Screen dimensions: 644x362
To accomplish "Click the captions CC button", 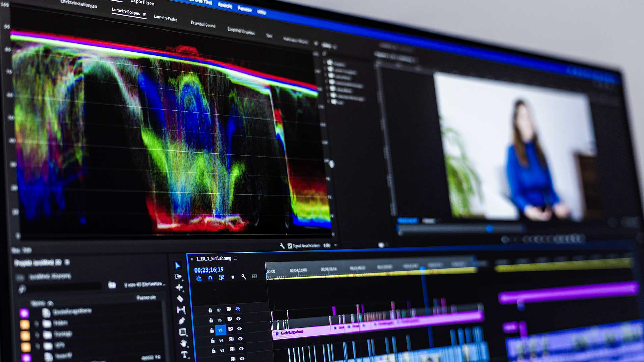I will coord(255,276).
